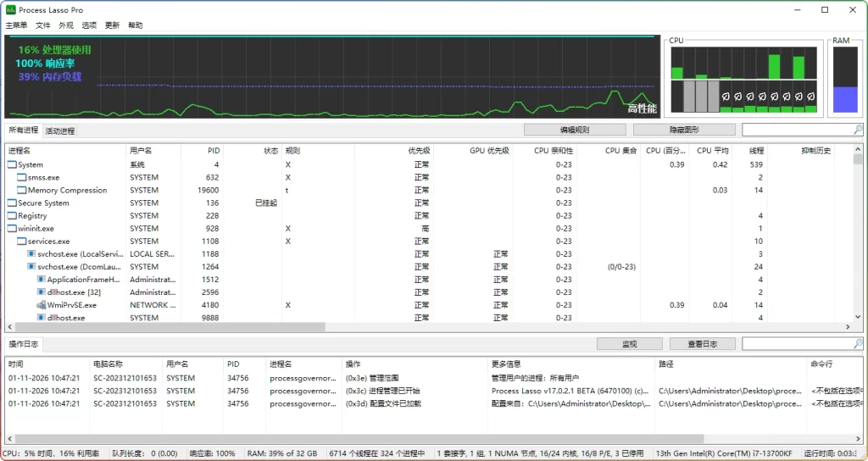Click the WmiPrvSE.exe process icon
This screenshot has width=868, height=461.
click(41, 305)
